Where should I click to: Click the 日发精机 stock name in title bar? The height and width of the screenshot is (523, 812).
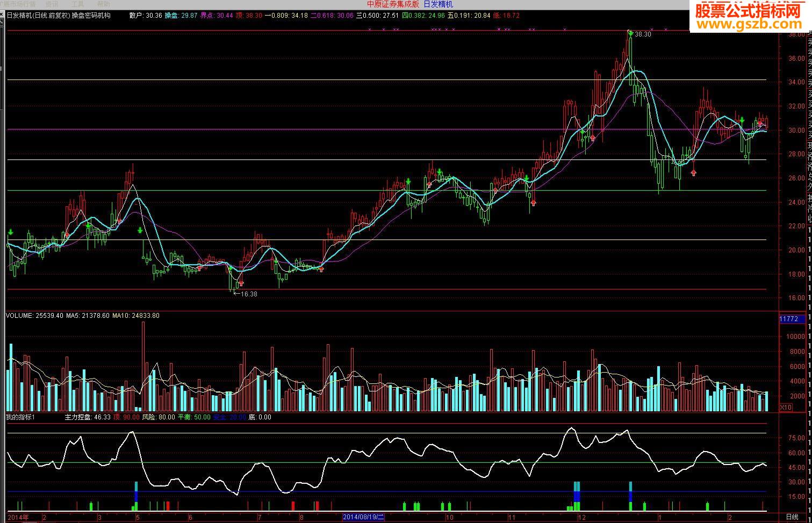[x=438, y=4]
